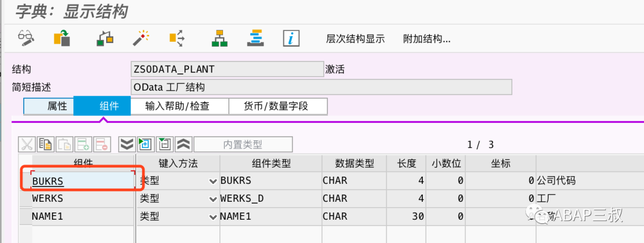Viewport: 644px width, 243px height.
Task: Click the 内置类型 button
Action: (x=243, y=144)
